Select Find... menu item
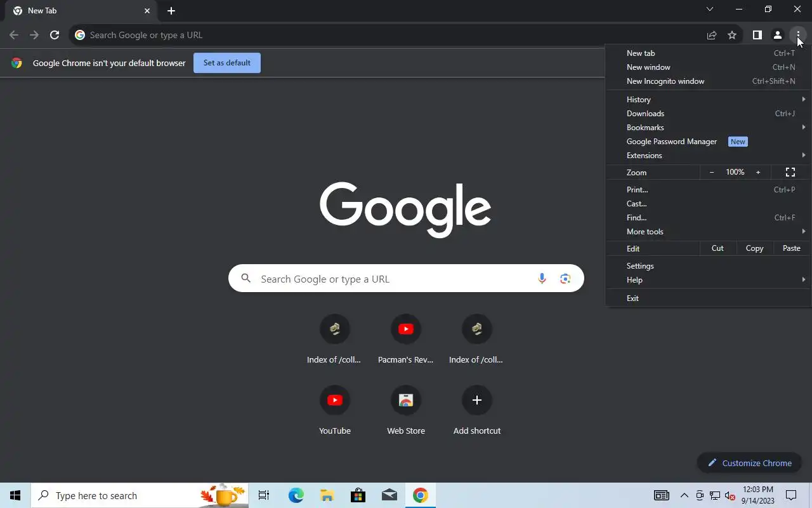This screenshot has width=812, height=508. (708, 218)
